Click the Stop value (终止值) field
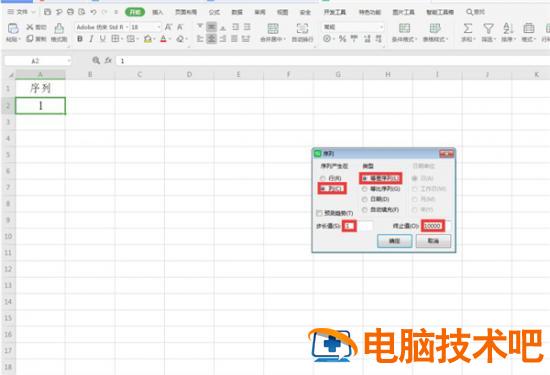 (436, 226)
